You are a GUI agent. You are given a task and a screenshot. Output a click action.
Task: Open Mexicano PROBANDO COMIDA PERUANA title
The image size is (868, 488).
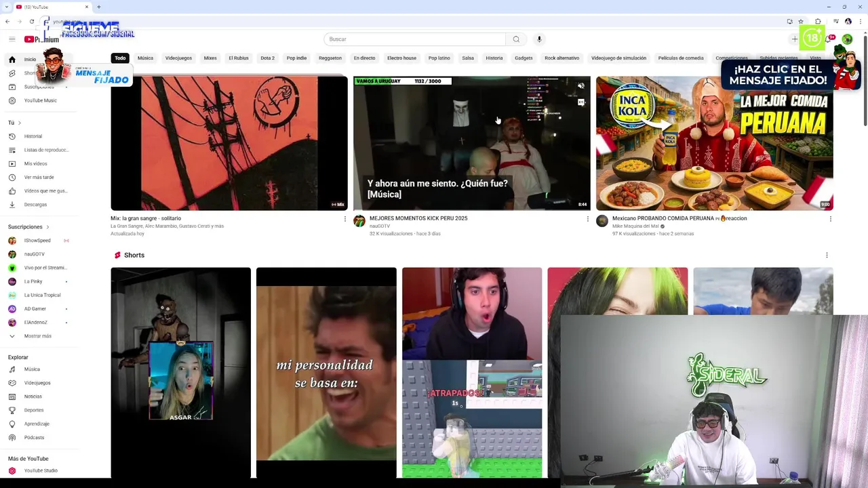pyautogui.click(x=679, y=218)
